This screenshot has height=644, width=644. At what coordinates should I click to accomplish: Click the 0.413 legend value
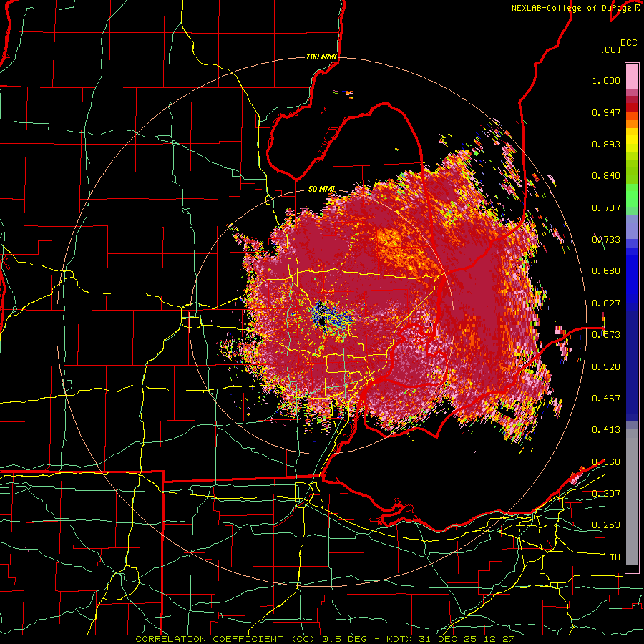click(606, 430)
